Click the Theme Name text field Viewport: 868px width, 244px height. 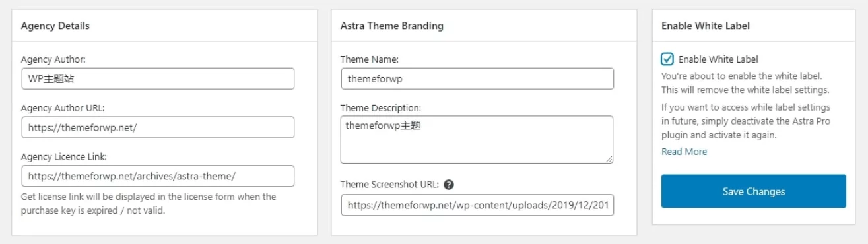[477, 79]
